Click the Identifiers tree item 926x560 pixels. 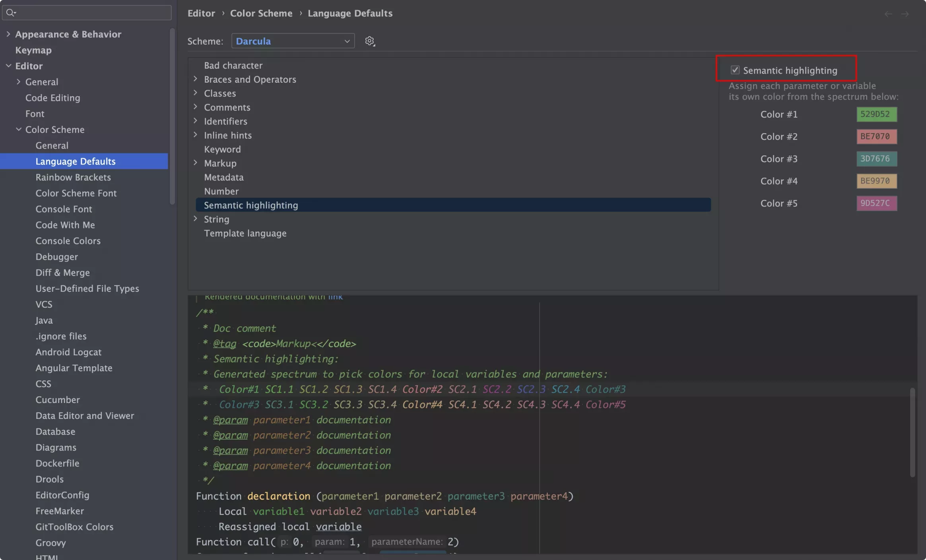click(x=225, y=121)
